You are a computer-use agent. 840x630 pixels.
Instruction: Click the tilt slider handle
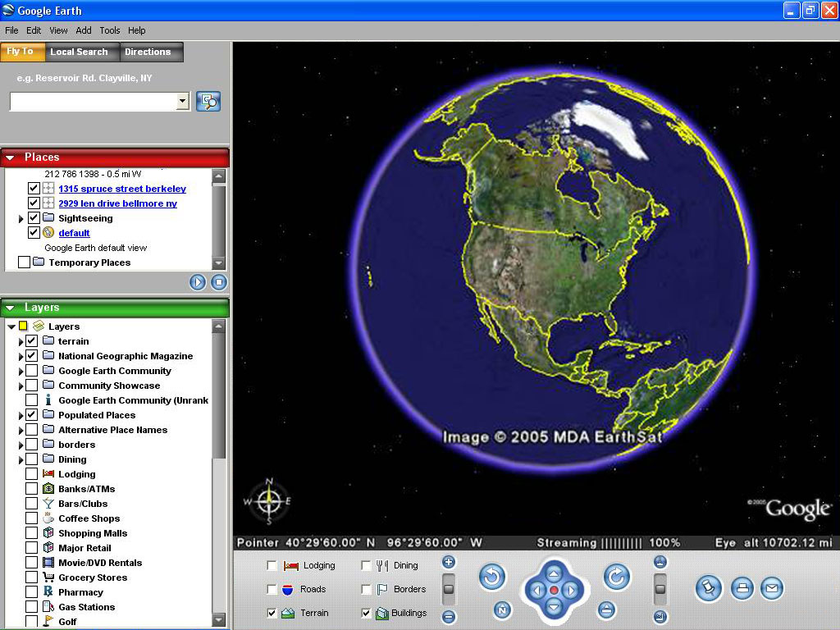coord(660,589)
